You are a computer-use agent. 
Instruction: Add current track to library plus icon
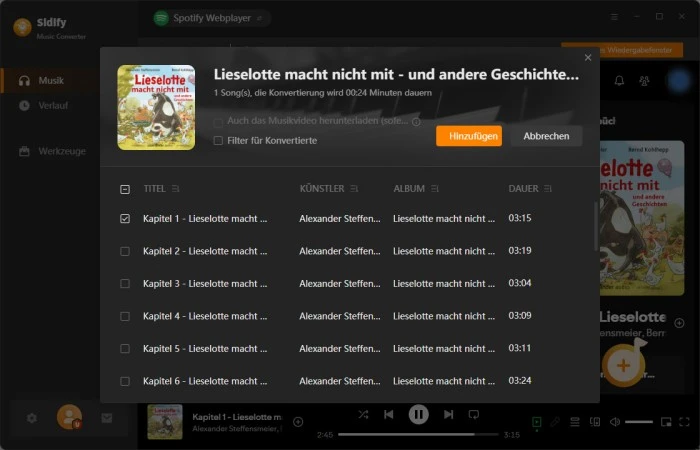(298, 422)
